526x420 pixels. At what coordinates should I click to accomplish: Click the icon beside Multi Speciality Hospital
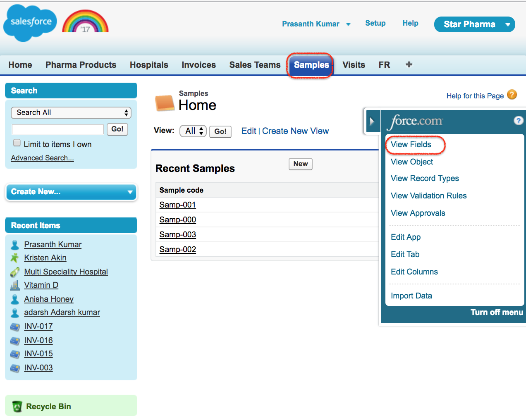click(15, 272)
